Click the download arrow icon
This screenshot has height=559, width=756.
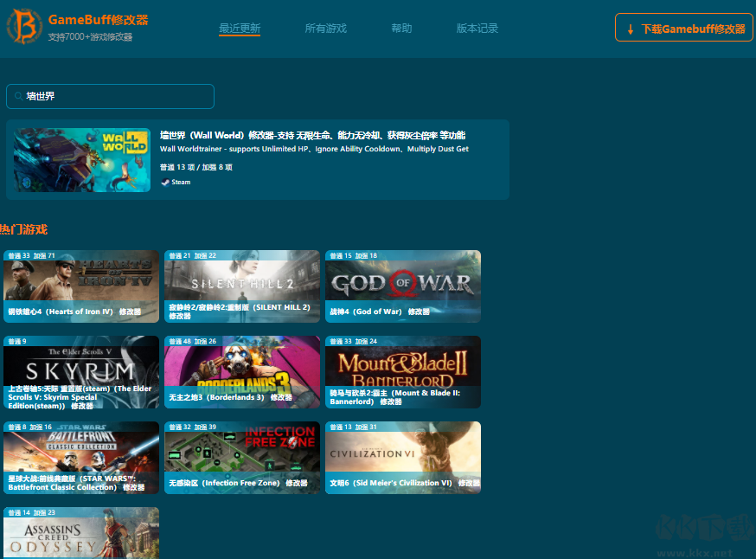[631, 29]
